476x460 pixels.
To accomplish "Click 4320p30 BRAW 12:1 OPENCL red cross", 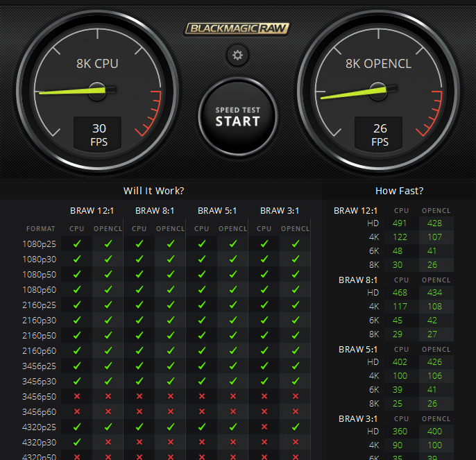I will point(108,442).
